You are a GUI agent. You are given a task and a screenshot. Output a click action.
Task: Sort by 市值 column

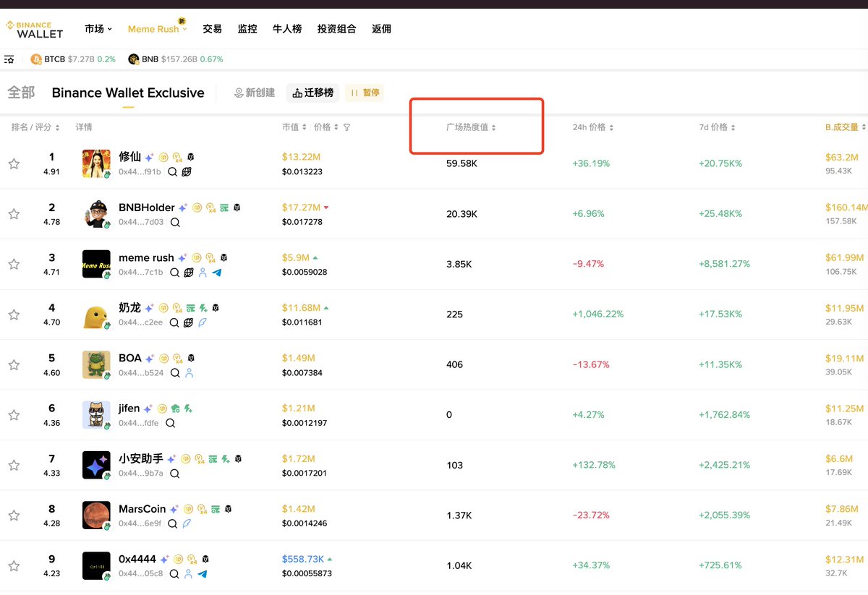click(x=294, y=127)
